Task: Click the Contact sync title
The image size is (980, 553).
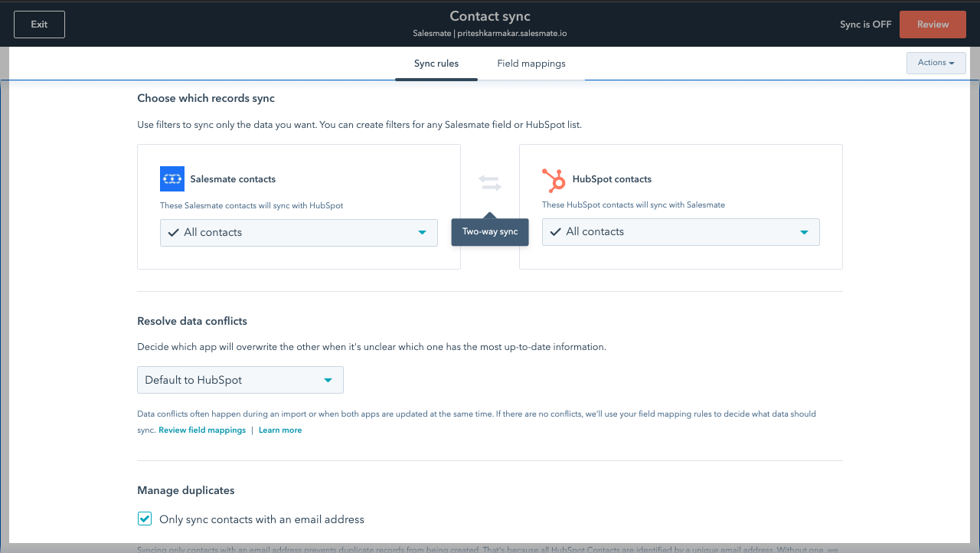Action: click(490, 16)
